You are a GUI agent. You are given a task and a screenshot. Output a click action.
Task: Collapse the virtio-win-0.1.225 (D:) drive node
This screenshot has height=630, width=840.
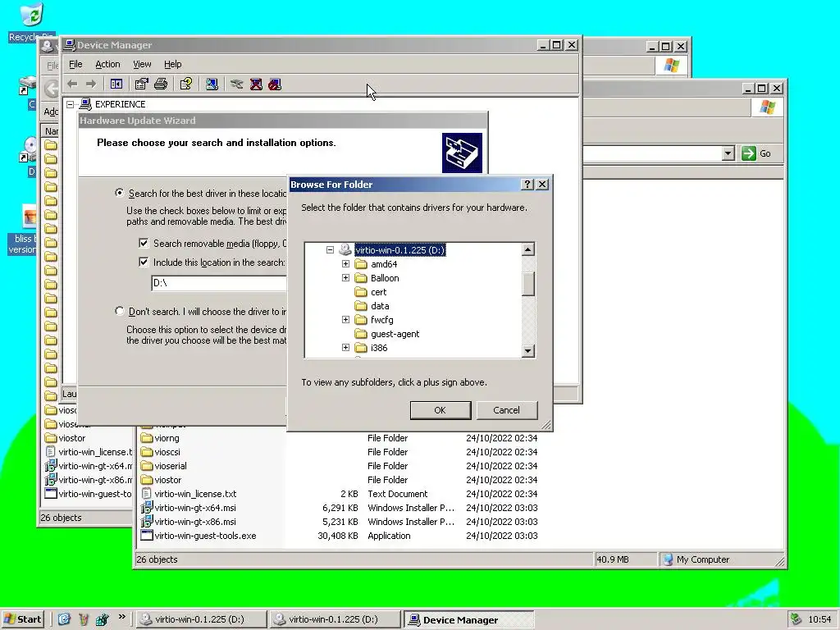coord(330,250)
